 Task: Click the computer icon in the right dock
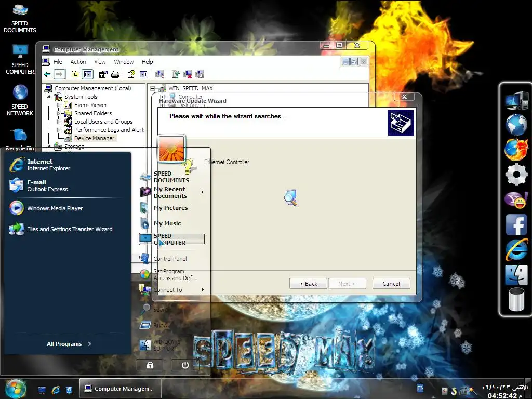(x=516, y=100)
